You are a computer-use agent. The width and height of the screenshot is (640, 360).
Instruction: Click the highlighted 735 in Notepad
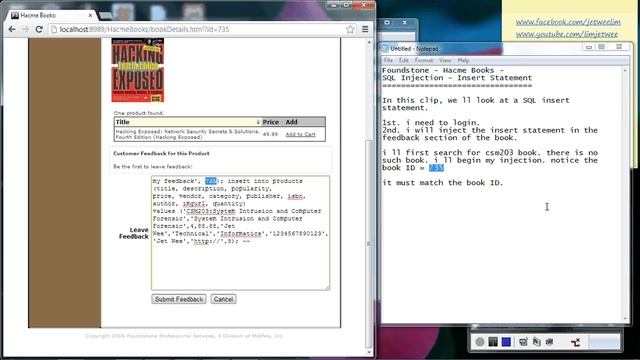436,168
